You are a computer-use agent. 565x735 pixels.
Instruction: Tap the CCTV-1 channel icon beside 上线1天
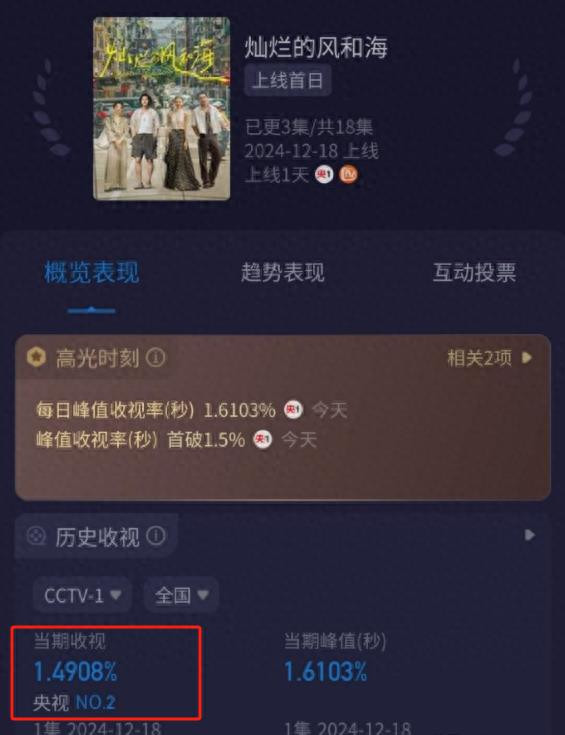click(324, 174)
